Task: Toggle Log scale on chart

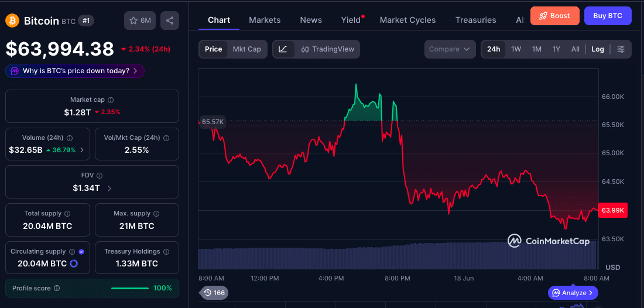Action: click(x=598, y=49)
